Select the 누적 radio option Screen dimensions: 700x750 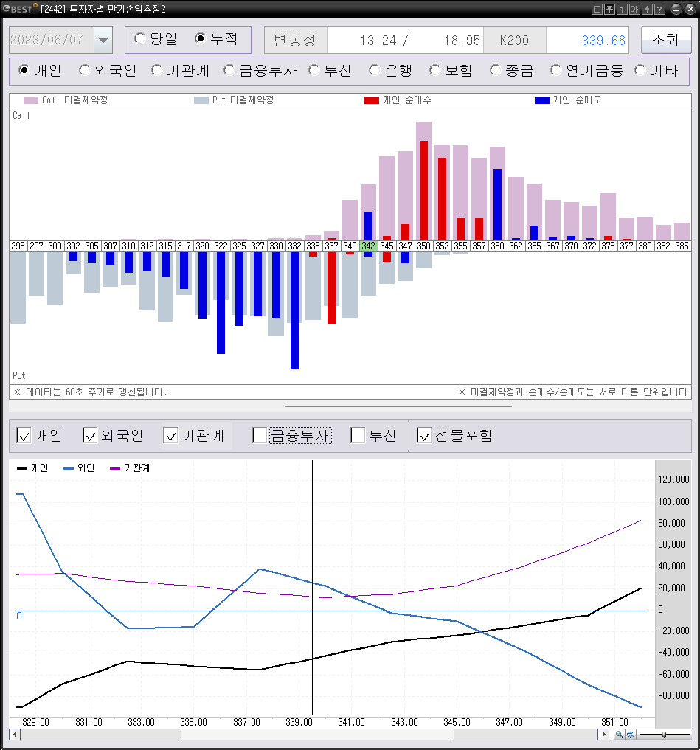[x=201, y=39]
